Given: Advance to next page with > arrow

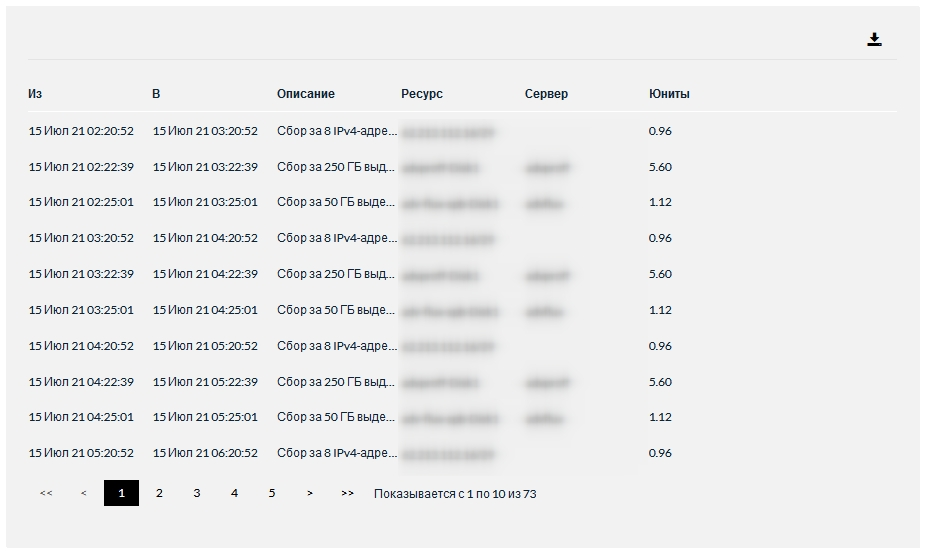Looking at the screenshot, I should point(310,493).
